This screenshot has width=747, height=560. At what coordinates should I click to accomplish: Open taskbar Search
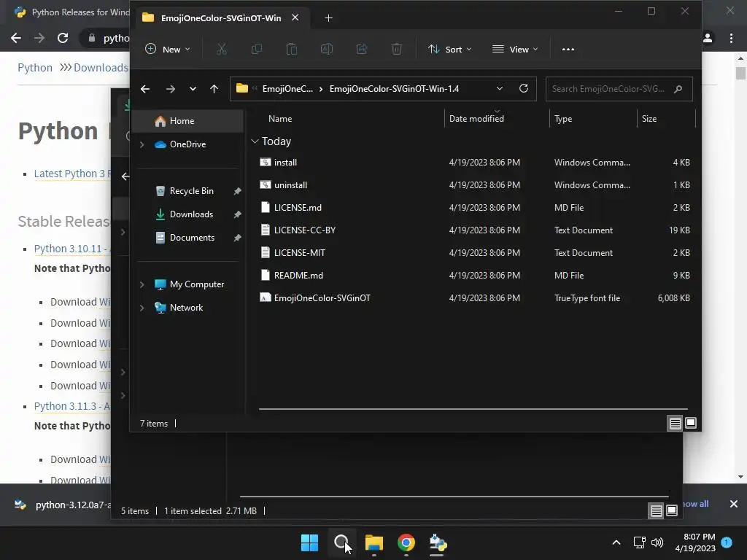tap(341, 542)
